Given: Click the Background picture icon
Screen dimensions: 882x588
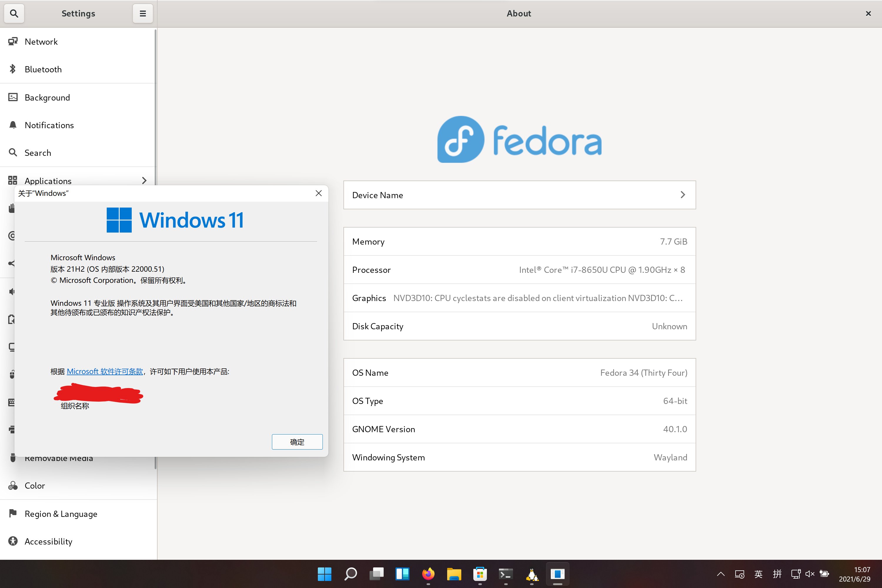Looking at the screenshot, I should coord(13,97).
